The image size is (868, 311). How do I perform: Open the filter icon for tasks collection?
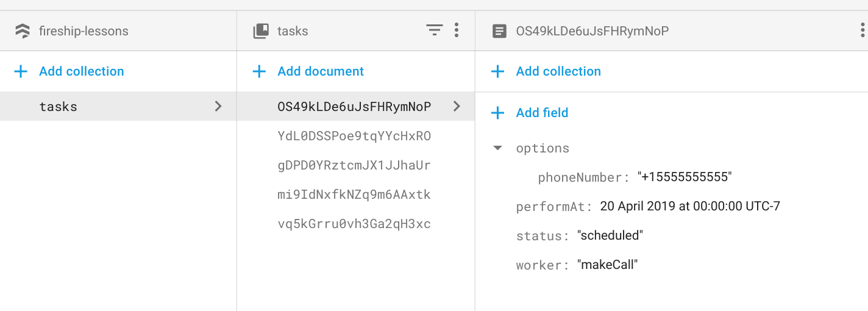pyautogui.click(x=434, y=30)
